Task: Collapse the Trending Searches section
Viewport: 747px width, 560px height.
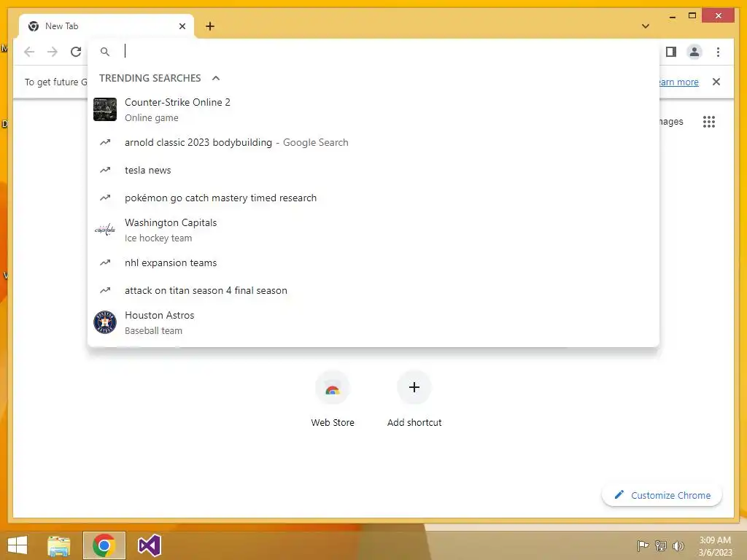Action: point(216,78)
